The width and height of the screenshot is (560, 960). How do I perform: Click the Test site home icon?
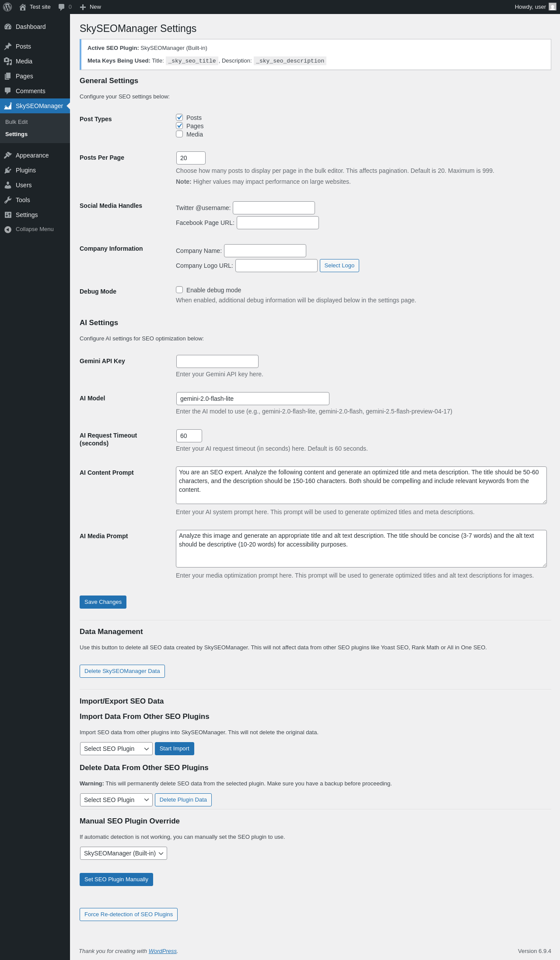(x=23, y=7)
